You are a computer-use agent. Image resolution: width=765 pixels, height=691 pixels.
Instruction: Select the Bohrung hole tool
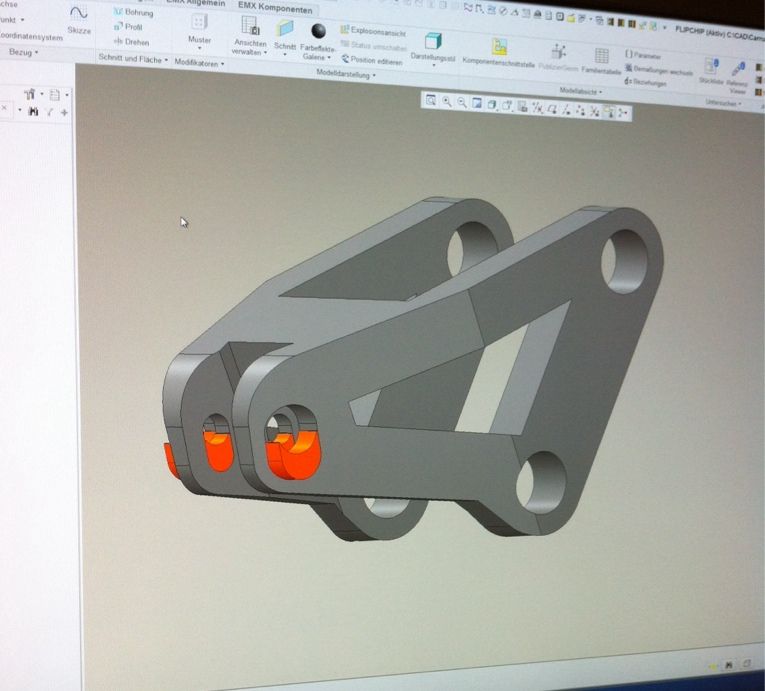133,12
